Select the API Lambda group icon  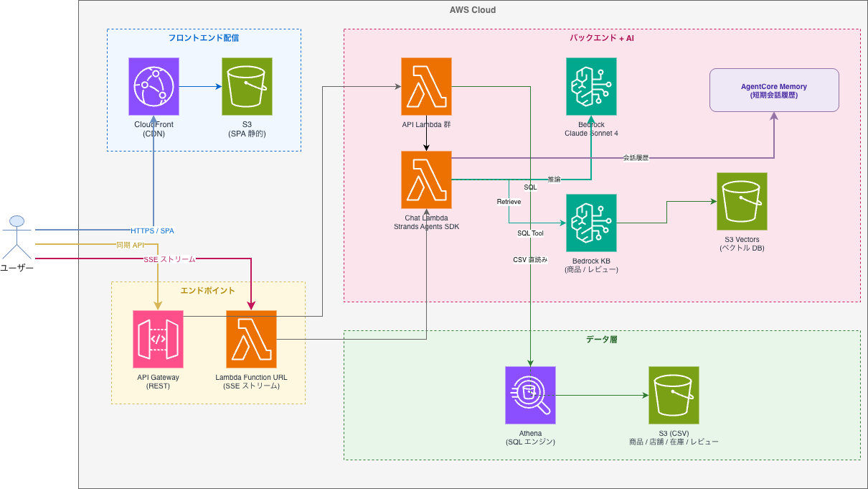[x=427, y=86]
